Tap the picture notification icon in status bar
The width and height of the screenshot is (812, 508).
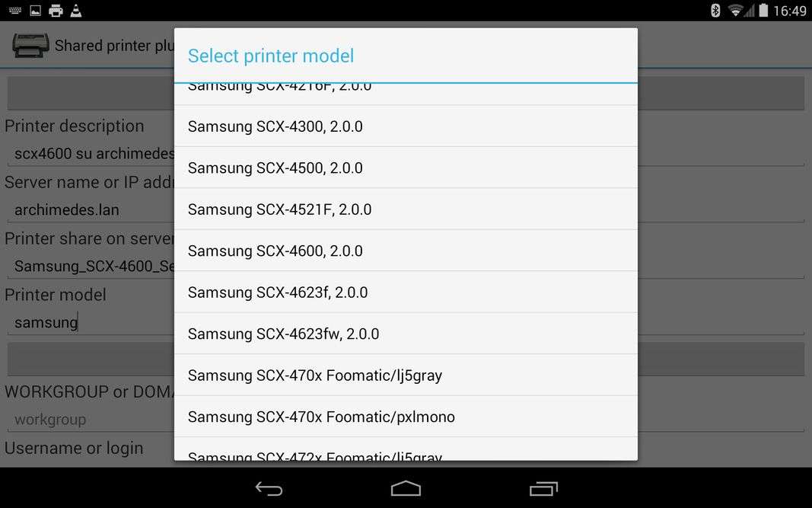[x=35, y=11]
